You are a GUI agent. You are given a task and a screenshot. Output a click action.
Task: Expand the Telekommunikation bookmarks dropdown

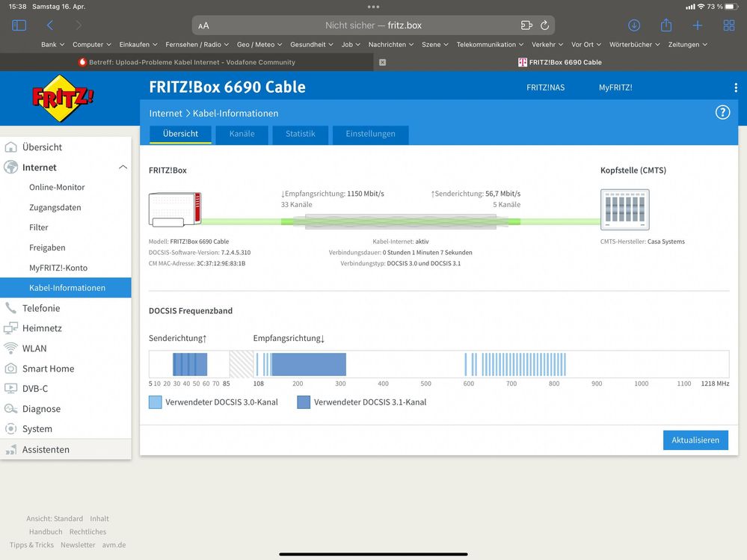point(490,45)
